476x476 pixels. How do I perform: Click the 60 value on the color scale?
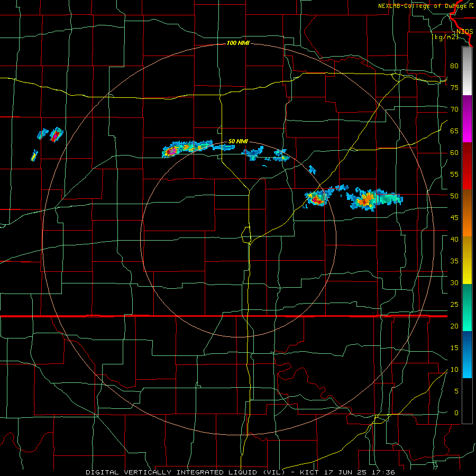tap(454, 153)
